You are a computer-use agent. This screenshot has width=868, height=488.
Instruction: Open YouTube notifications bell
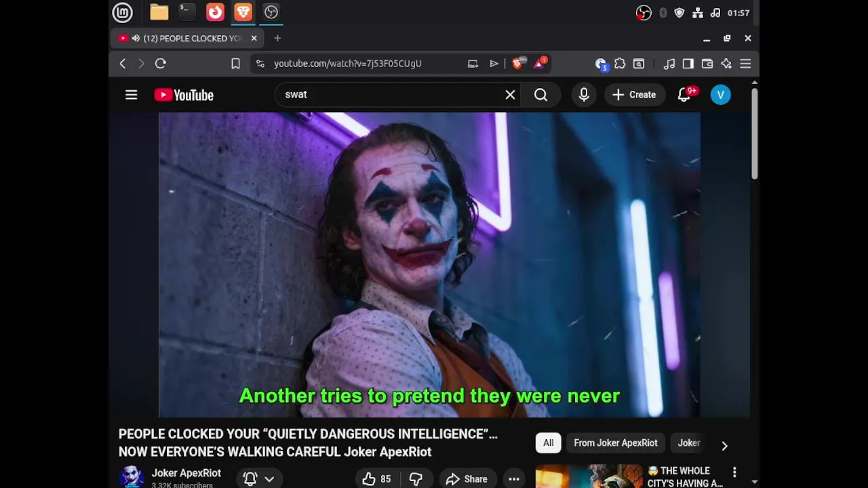684,95
